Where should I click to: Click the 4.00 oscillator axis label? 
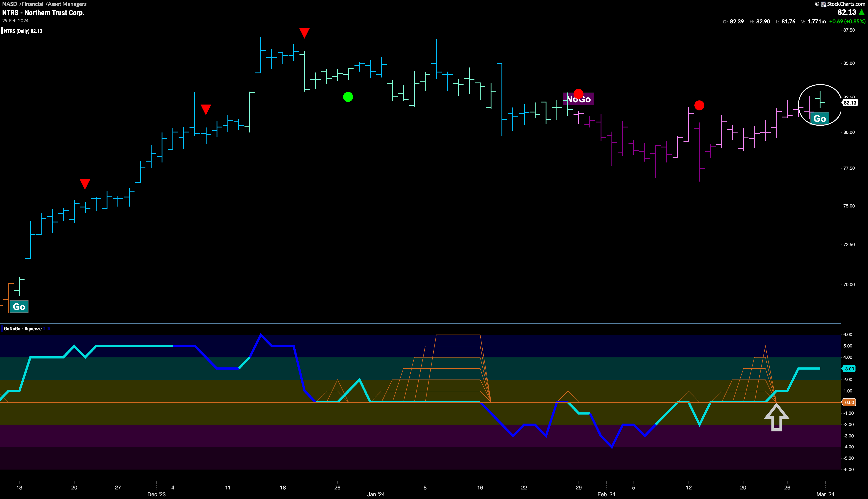pyautogui.click(x=848, y=357)
